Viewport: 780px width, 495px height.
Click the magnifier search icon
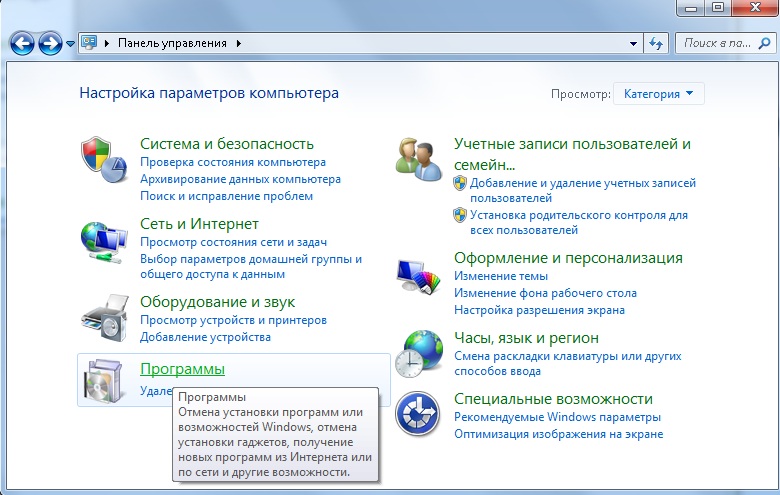click(x=764, y=43)
